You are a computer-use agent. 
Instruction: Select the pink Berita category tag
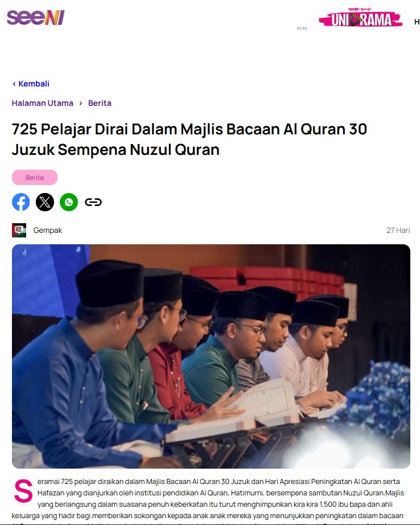(35, 178)
